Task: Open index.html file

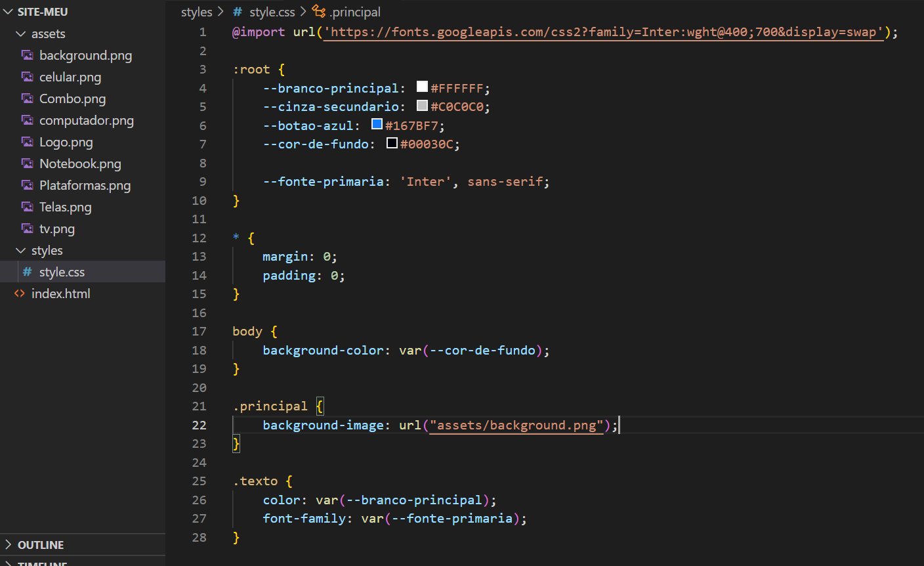Action: tap(61, 294)
